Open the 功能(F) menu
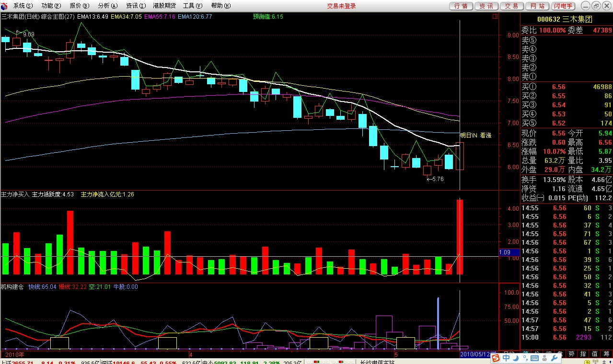Screen dimensions: 613x364 pos(51,6)
